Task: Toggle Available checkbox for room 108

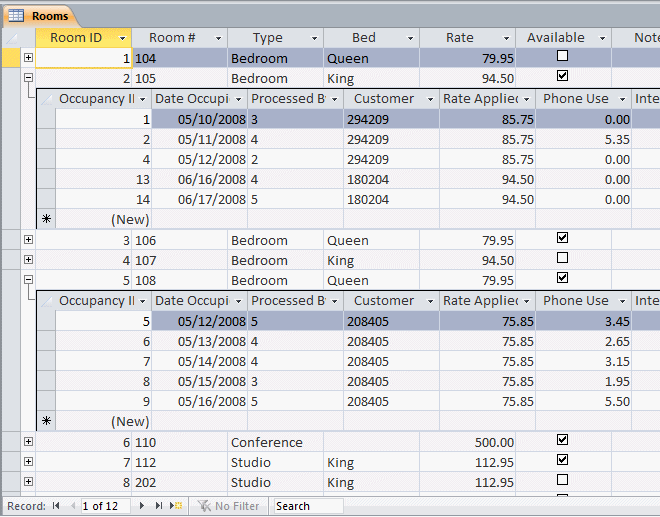Action: [562, 277]
